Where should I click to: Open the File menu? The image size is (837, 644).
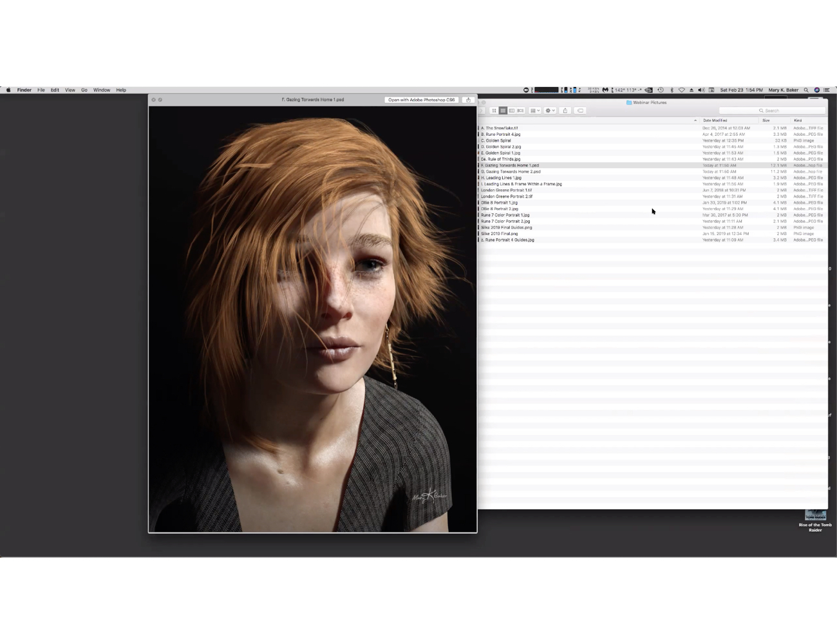pos(41,90)
